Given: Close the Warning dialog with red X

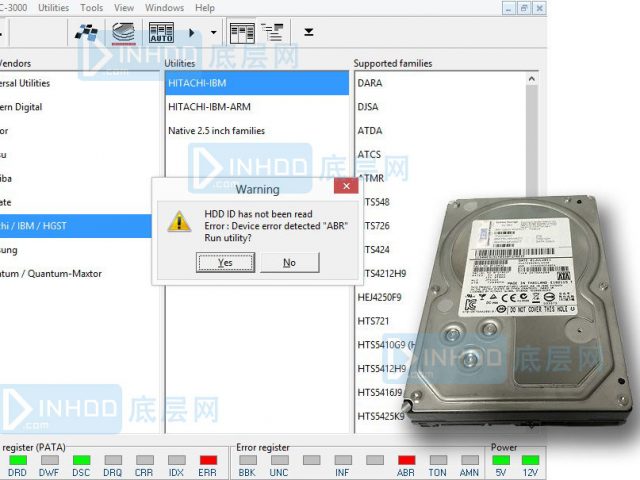Looking at the screenshot, I should click(346, 186).
